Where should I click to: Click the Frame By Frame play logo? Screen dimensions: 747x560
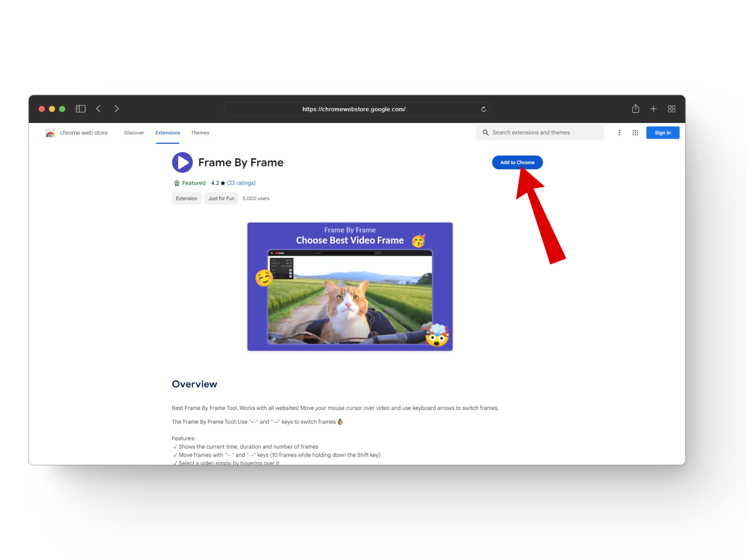coord(182,163)
